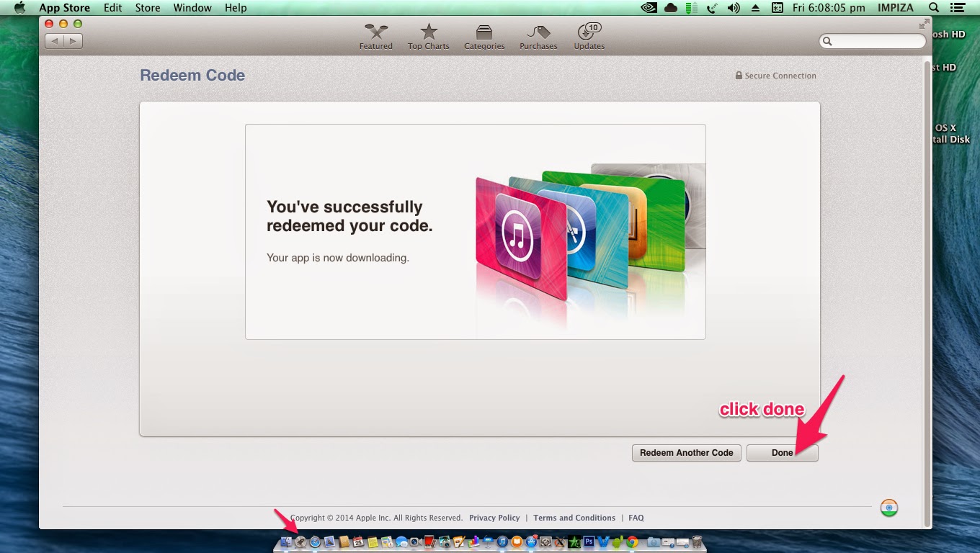Viewport: 980px width, 553px height.
Task: Open Keynote from the Dock
Action: point(488,542)
